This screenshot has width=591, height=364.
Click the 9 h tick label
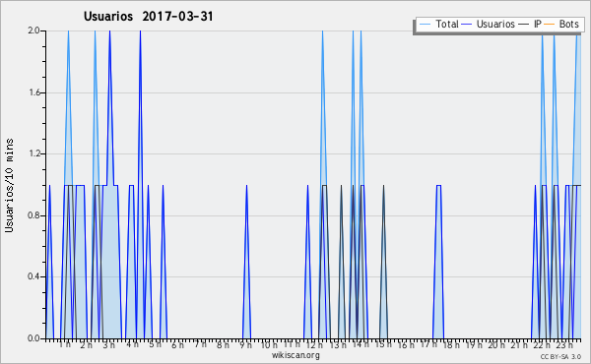[x=245, y=345]
